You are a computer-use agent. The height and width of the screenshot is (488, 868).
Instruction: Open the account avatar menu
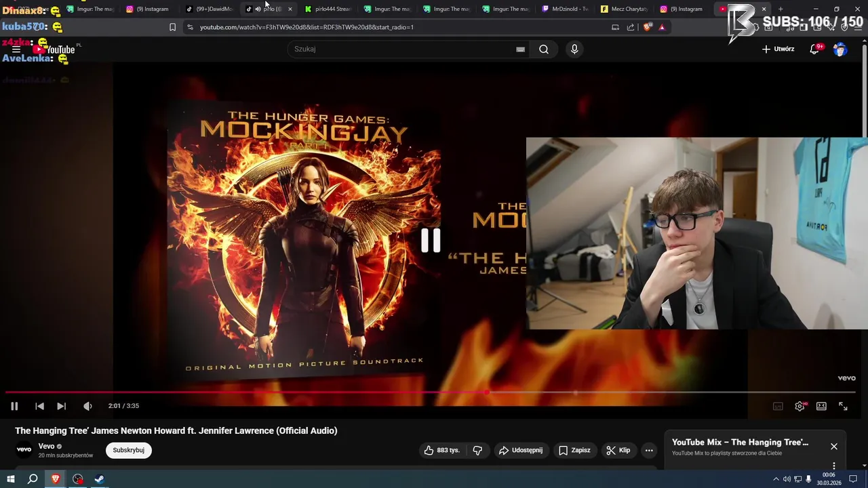coord(840,49)
